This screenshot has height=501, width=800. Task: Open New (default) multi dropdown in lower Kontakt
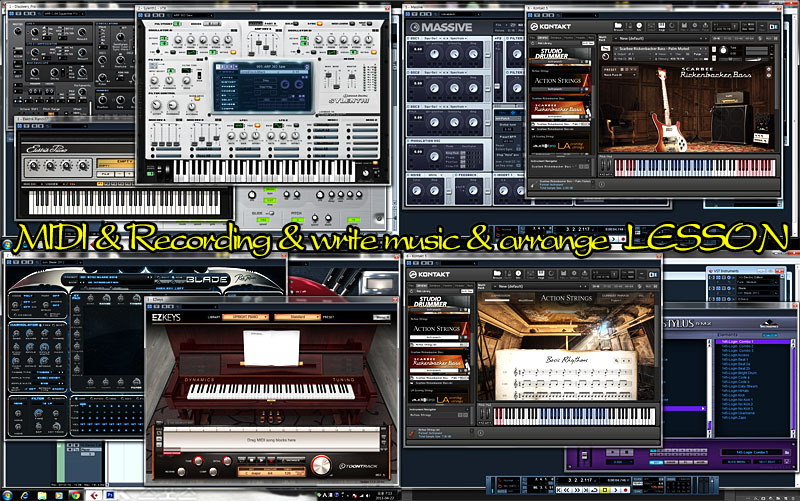[x=541, y=286]
